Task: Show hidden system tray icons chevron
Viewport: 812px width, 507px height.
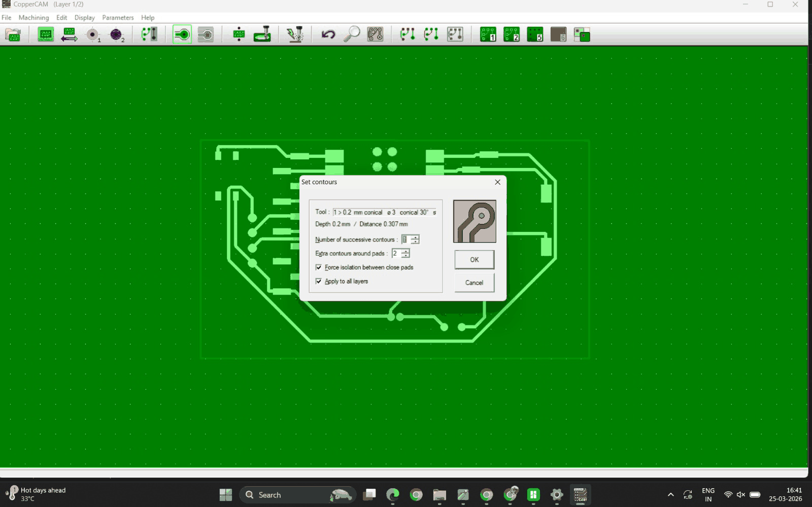Action: point(671,495)
